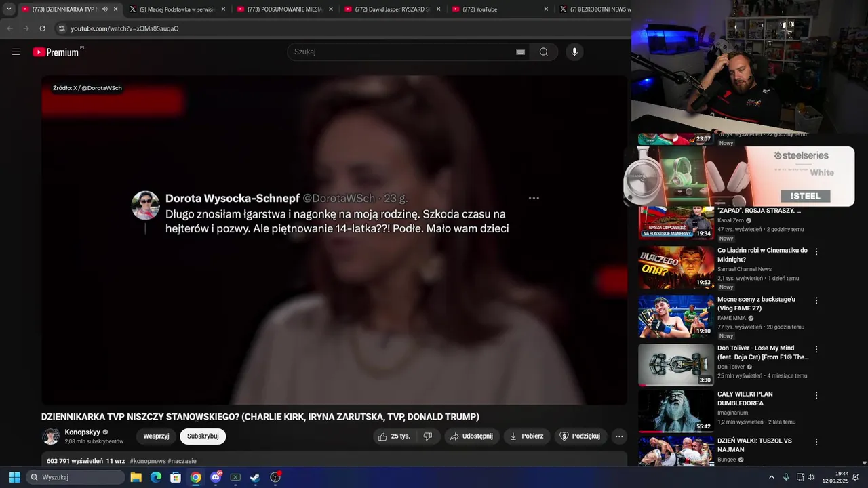Click the #konopnews hashtag
This screenshot has width=868, height=488.
coord(147,461)
